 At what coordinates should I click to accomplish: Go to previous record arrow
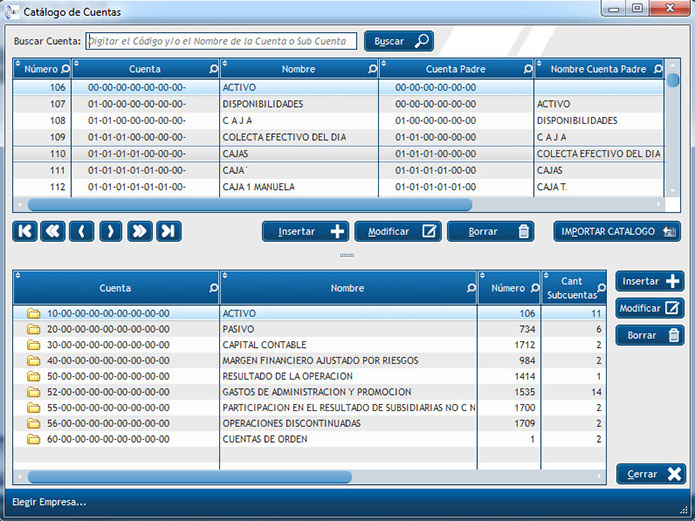[82, 231]
